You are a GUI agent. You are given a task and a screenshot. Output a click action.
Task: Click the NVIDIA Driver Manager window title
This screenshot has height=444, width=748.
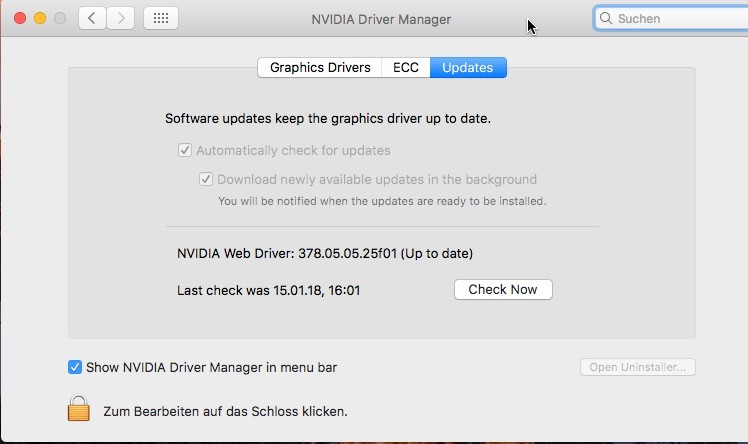tap(381, 19)
